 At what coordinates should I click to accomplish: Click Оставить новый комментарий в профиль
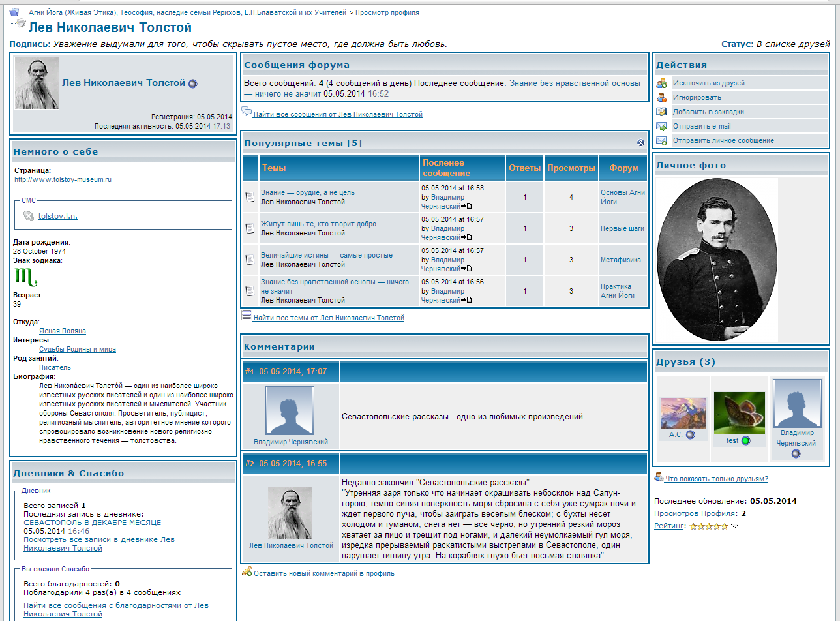[323, 574]
